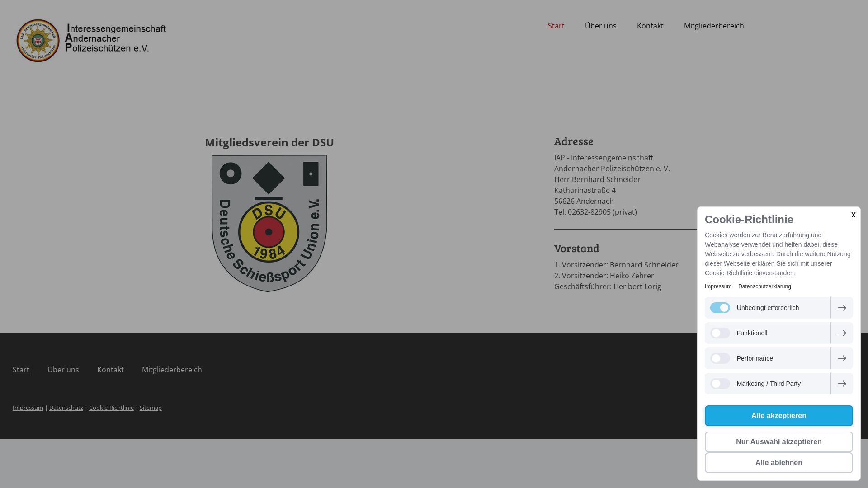This screenshot has width=868, height=488.
Task: Click the Alle ablehnen button
Action: tap(778, 463)
